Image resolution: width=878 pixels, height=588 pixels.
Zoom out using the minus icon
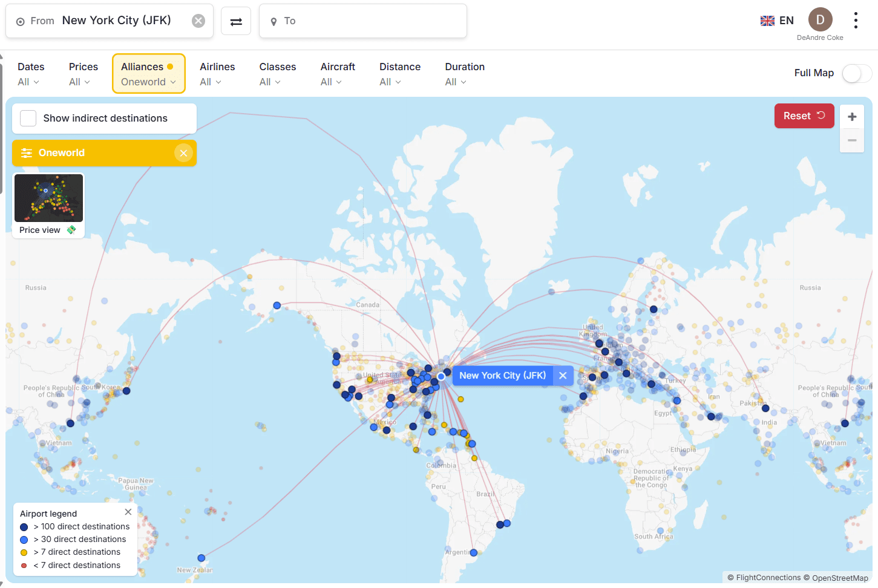851,140
